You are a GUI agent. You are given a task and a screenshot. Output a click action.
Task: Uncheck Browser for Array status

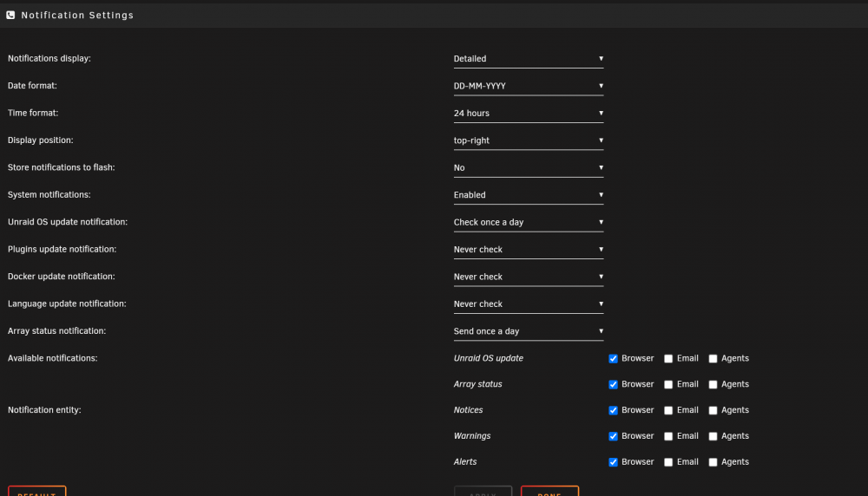[x=613, y=384]
